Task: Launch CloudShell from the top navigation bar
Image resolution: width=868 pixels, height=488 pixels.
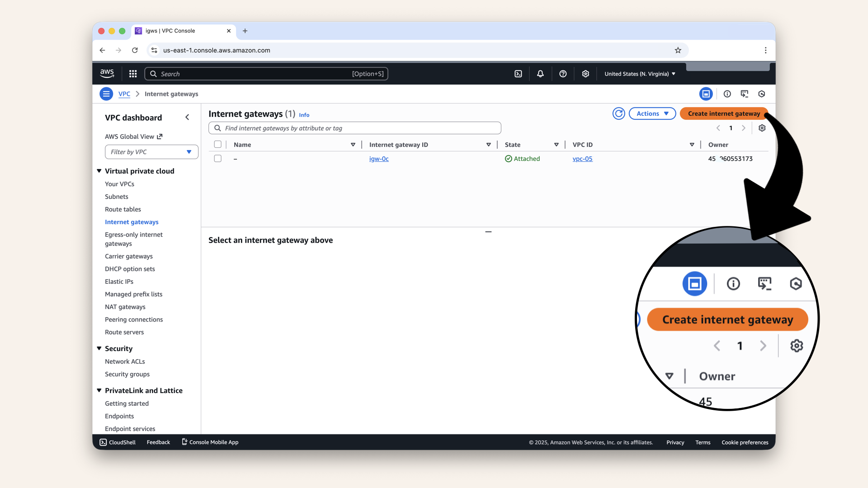Action: [x=518, y=74]
